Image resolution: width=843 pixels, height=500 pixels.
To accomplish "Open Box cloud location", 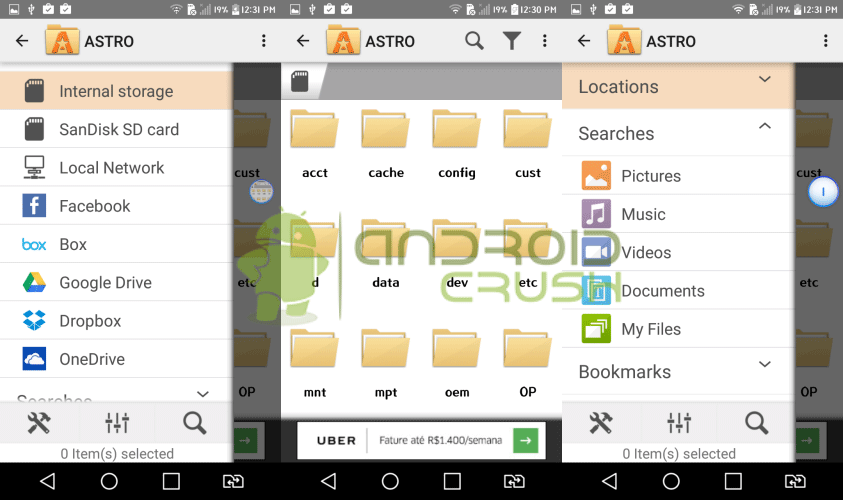I will point(116,244).
